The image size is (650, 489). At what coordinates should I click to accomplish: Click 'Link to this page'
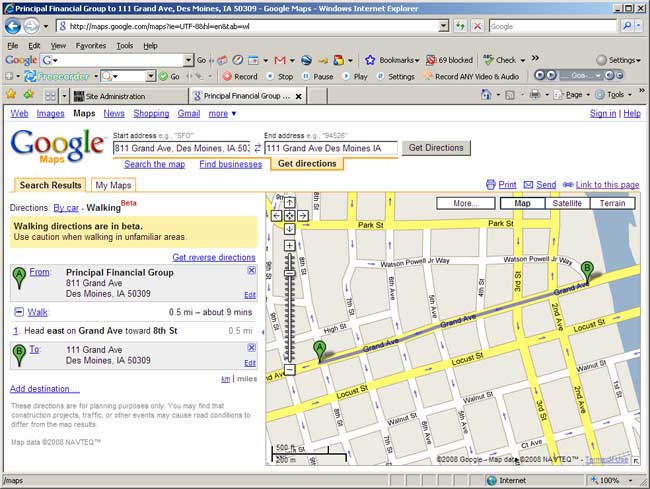(607, 185)
